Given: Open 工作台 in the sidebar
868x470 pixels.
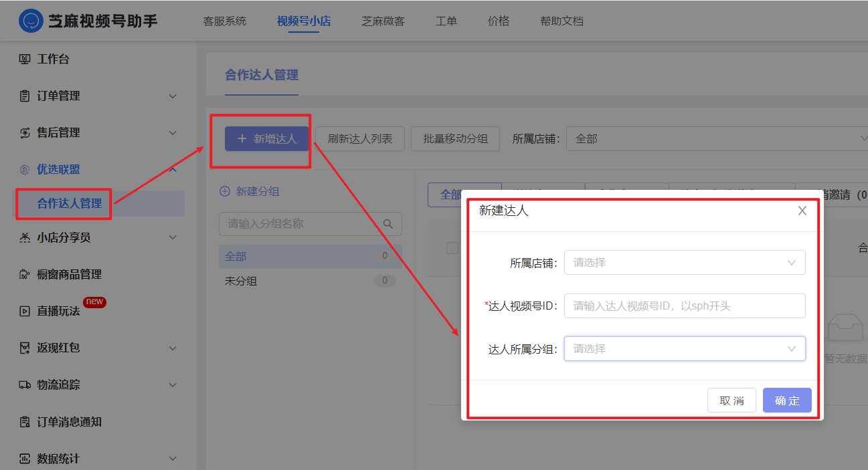Looking at the screenshot, I should click(53, 60).
